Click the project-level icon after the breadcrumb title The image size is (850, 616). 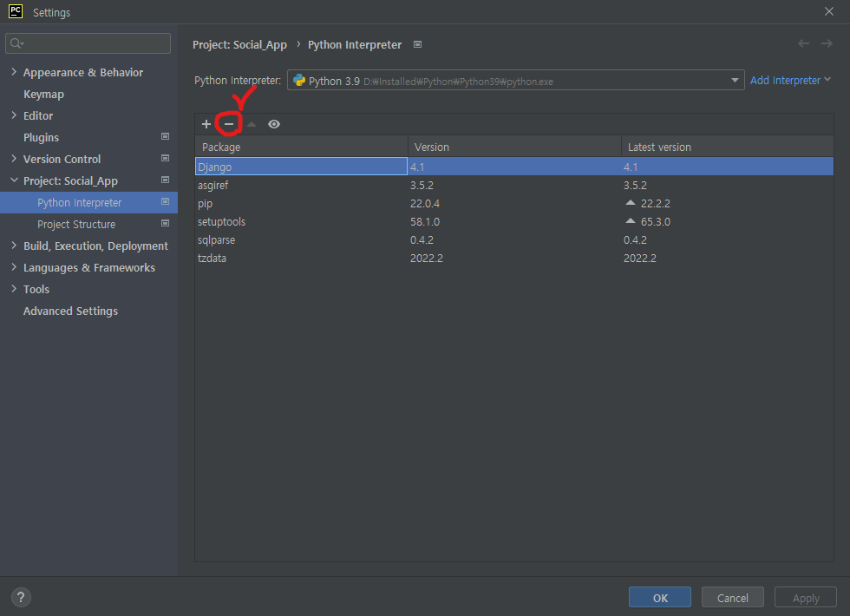point(417,44)
